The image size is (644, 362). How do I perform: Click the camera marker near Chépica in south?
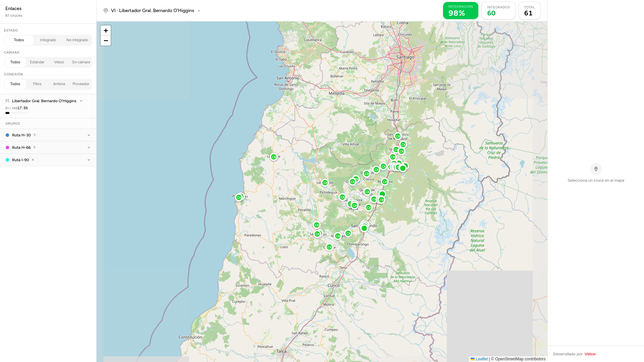click(329, 247)
